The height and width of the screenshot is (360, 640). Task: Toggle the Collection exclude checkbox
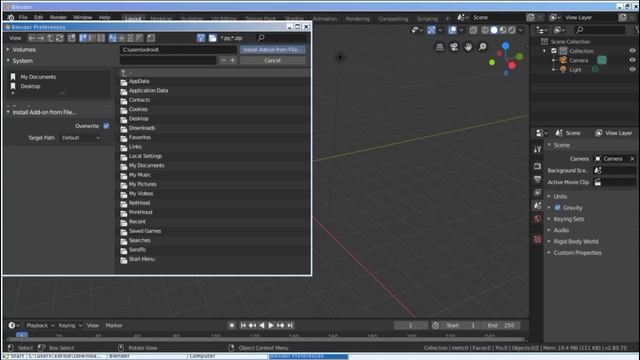tap(554, 51)
